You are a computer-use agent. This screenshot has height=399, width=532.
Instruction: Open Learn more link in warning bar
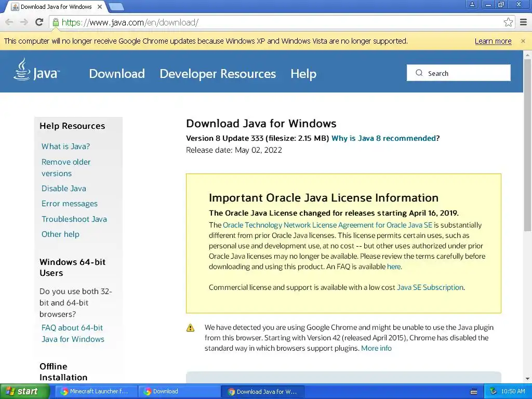point(493,41)
